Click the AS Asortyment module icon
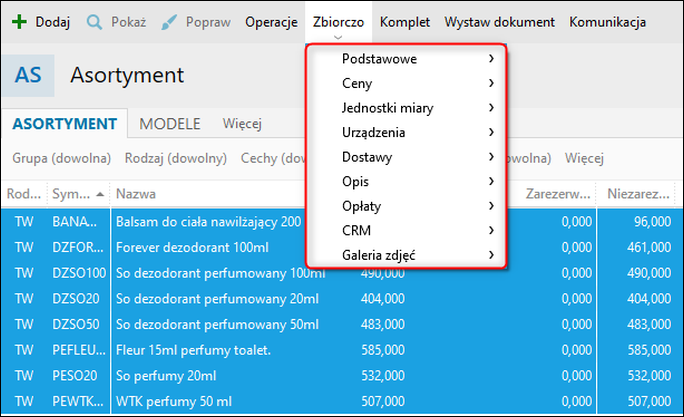The width and height of the screenshot is (684, 417). coord(28,75)
